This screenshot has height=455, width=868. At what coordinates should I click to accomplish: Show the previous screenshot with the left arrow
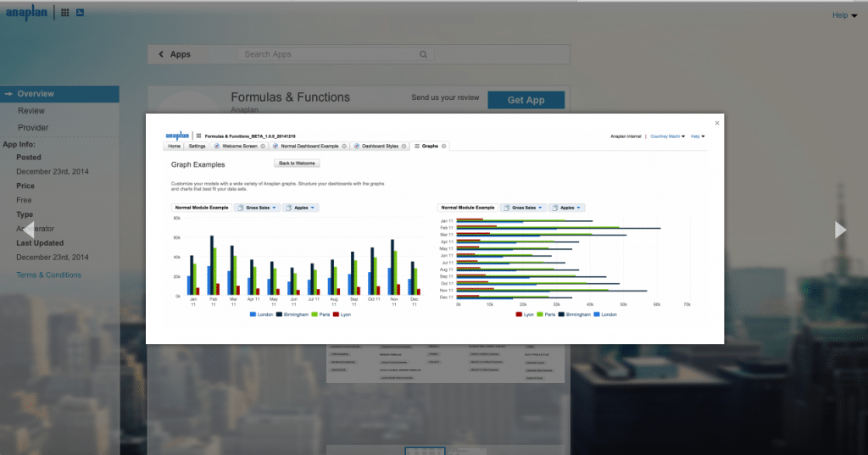point(29,229)
